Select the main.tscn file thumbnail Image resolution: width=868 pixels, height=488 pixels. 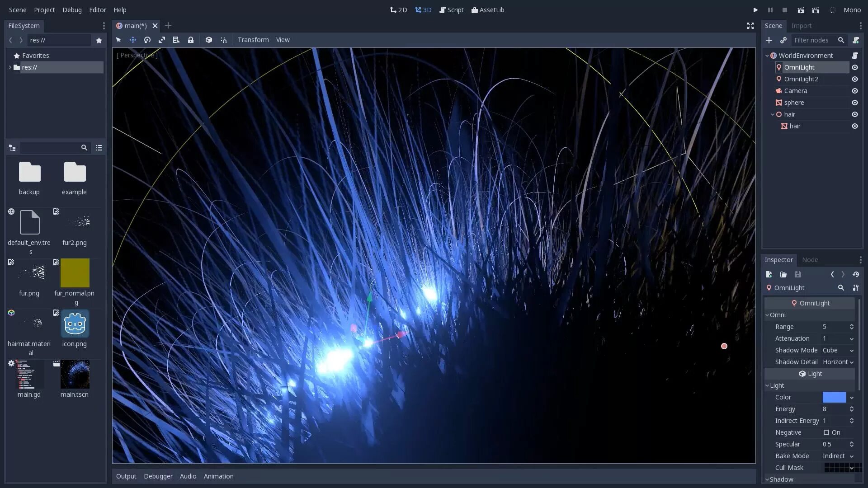coord(75,375)
